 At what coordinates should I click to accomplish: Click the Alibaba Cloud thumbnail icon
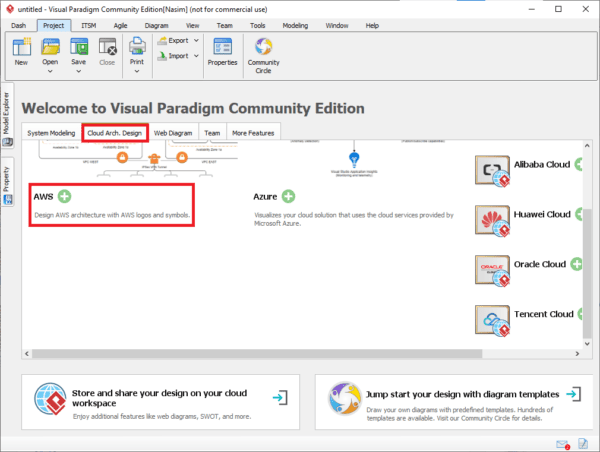(492, 171)
